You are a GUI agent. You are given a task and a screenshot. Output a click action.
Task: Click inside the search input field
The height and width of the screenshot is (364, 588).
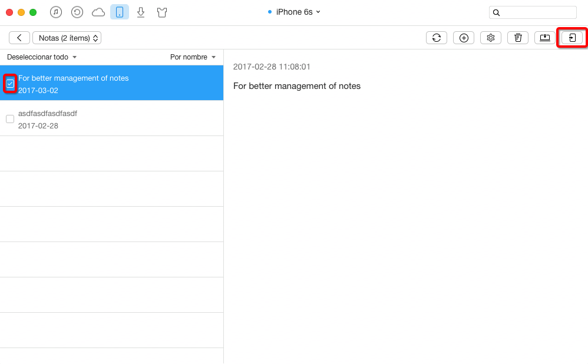533,12
